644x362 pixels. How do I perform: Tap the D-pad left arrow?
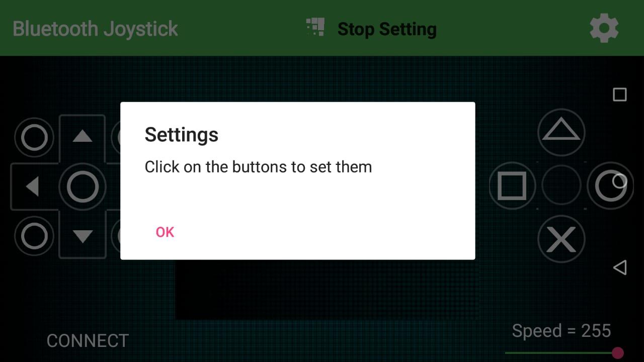[33, 187]
